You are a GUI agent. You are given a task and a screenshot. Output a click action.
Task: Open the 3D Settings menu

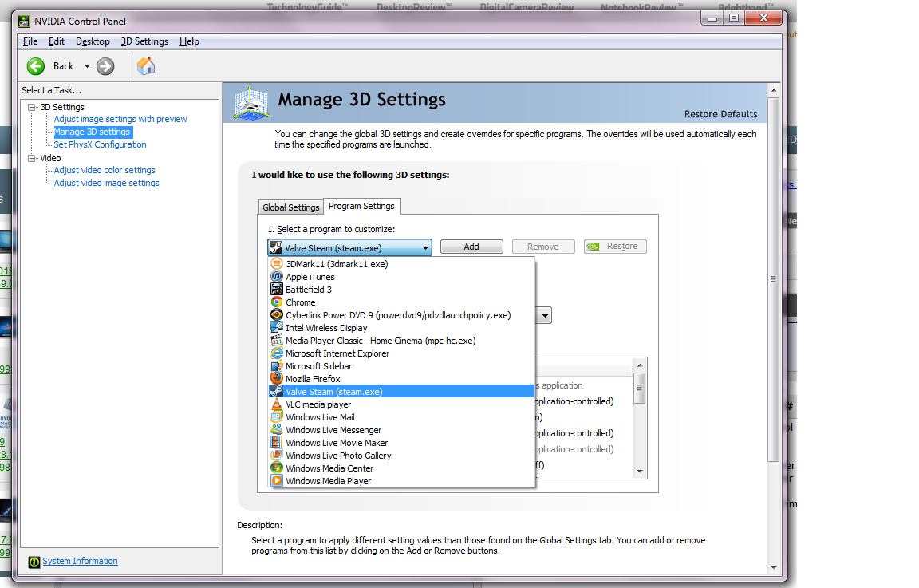(x=144, y=41)
